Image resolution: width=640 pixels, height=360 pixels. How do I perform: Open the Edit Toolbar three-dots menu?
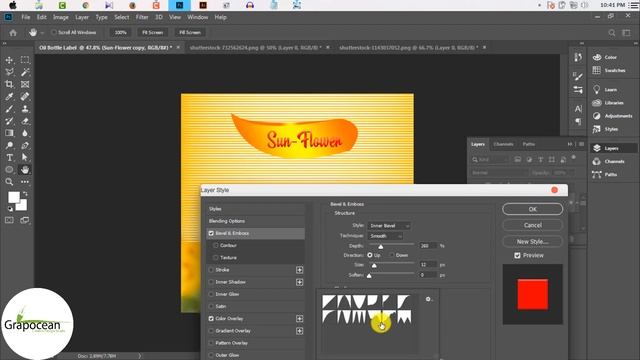(25, 182)
